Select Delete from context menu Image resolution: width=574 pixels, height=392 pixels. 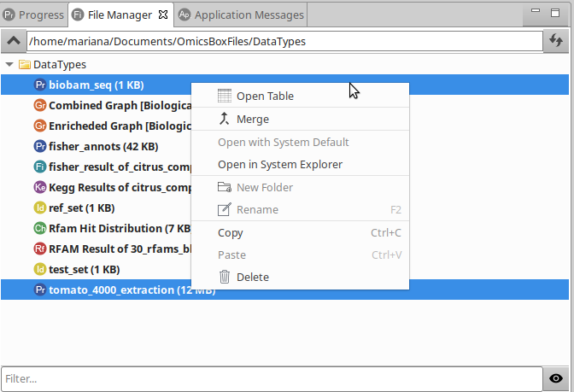pos(252,277)
